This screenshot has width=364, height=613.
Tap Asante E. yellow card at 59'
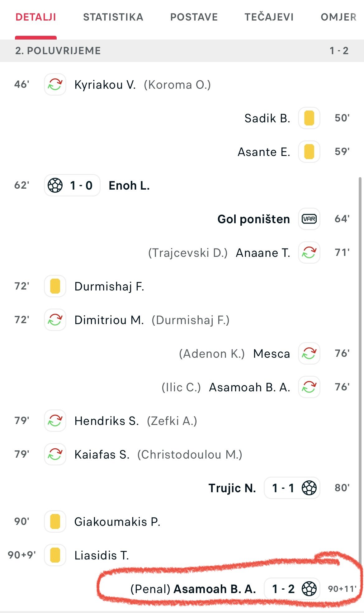click(x=309, y=152)
